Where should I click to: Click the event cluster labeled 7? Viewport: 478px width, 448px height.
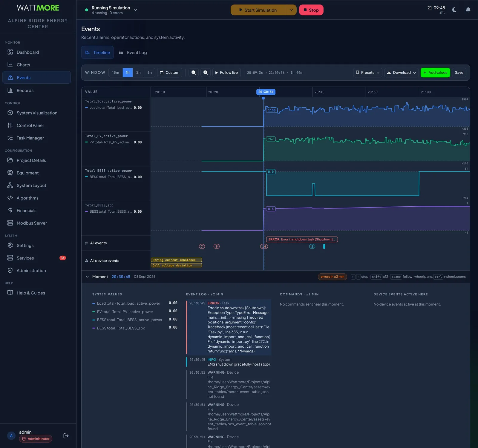[202, 246]
